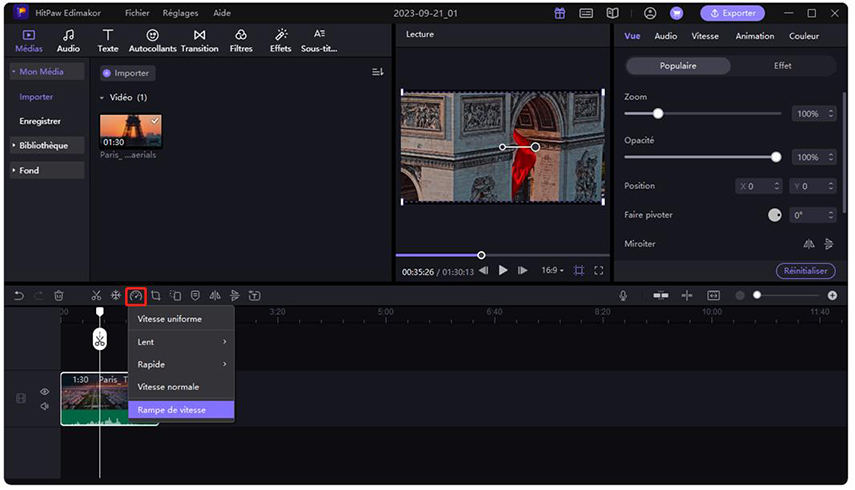The height and width of the screenshot is (490, 855).
Task: Flip vertically next to Miroiter
Action: [829, 244]
